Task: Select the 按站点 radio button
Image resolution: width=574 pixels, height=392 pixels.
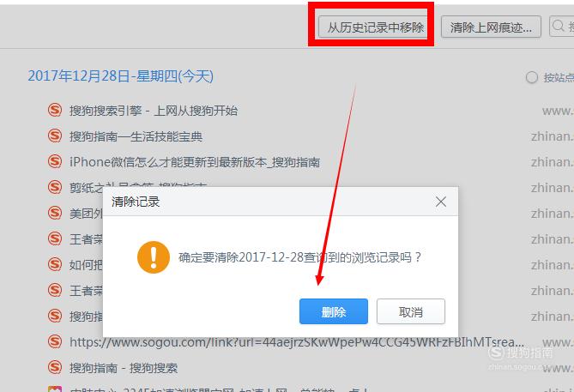Action: click(x=532, y=77)
